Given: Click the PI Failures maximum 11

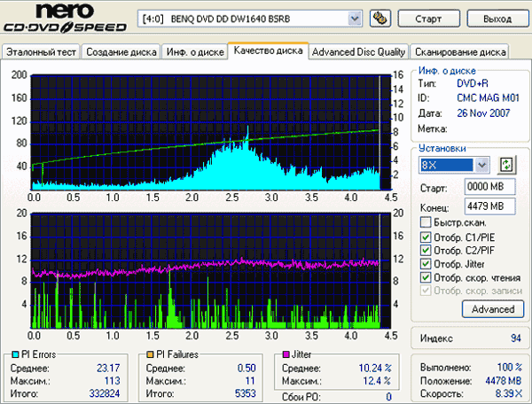Looking at the screenshot, I should coord(250,381).
